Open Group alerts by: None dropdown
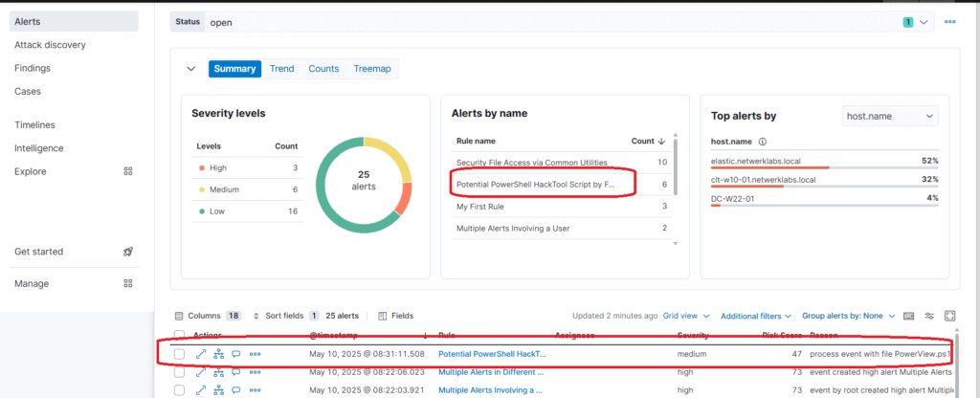980x398 pixels. [849, 316]
